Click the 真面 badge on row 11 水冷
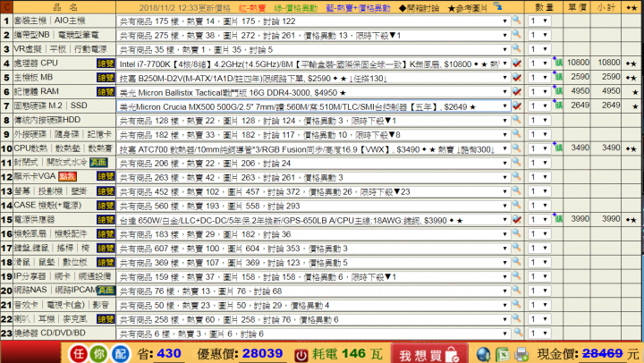 (98, 163)
